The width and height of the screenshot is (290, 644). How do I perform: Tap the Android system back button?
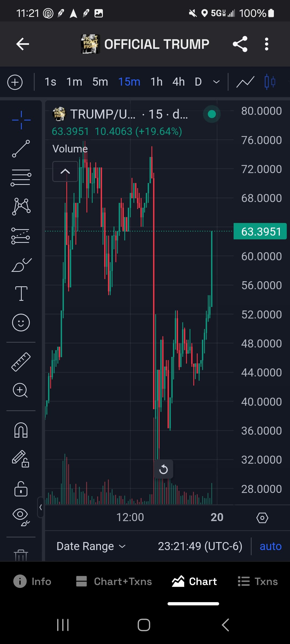tap(226, 625)
